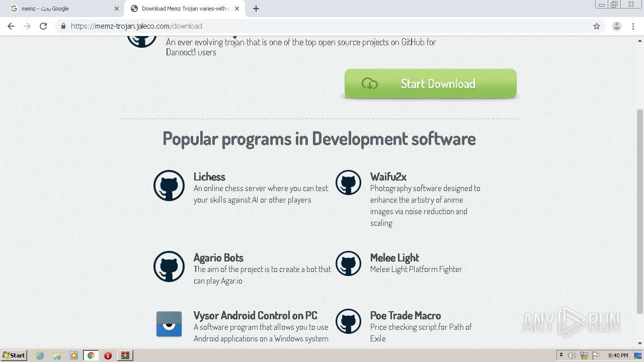This screenshot has width=644, height=362.
Task: Bookmark this page with the star icon
Action: pos(597,26)
